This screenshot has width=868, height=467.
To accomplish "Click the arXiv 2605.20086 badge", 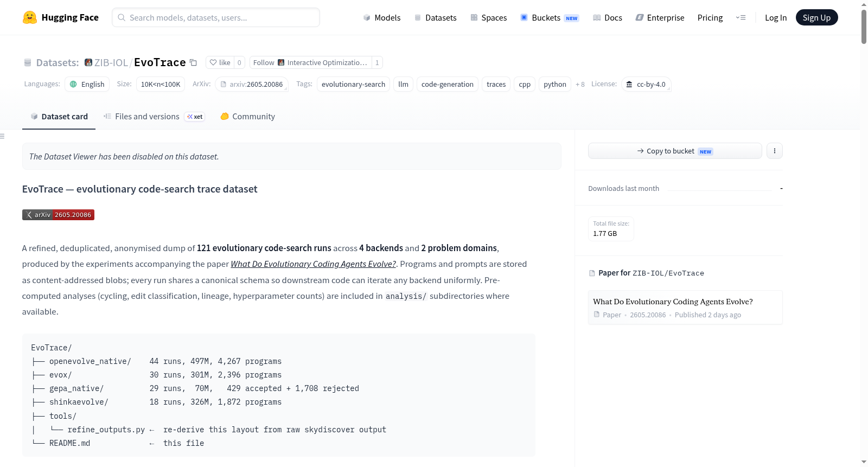I will [x=58, y=215].
